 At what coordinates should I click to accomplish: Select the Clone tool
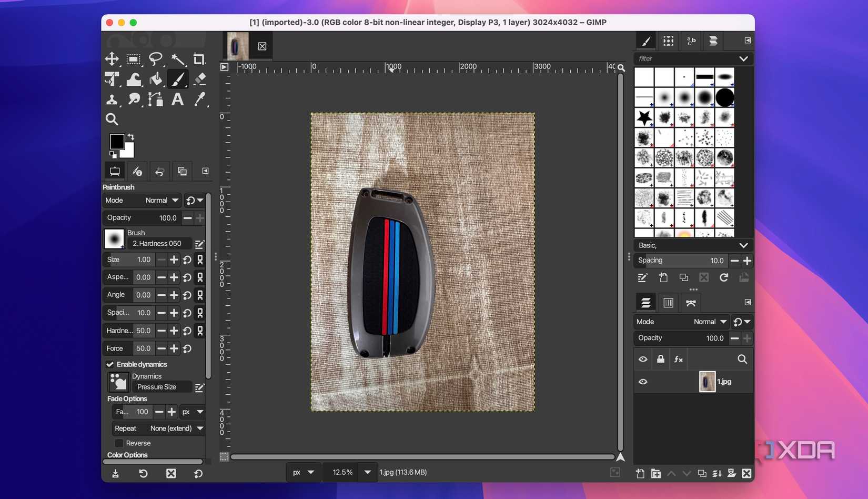pos(112,99)
